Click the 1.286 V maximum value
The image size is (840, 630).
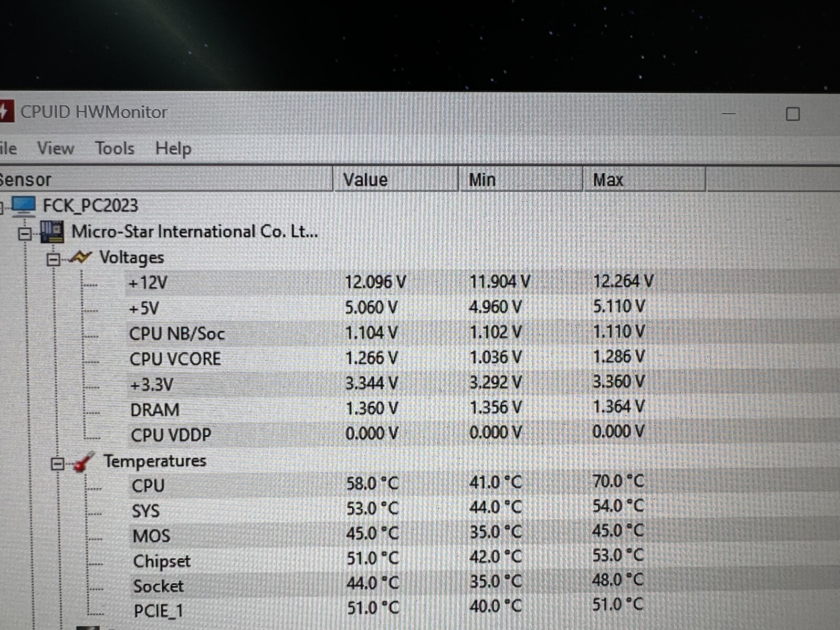pos(618,356)
